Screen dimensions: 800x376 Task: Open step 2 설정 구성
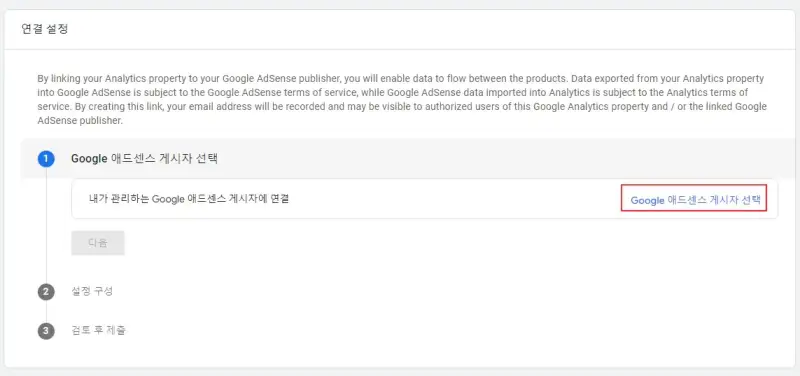tap(92, 291)
